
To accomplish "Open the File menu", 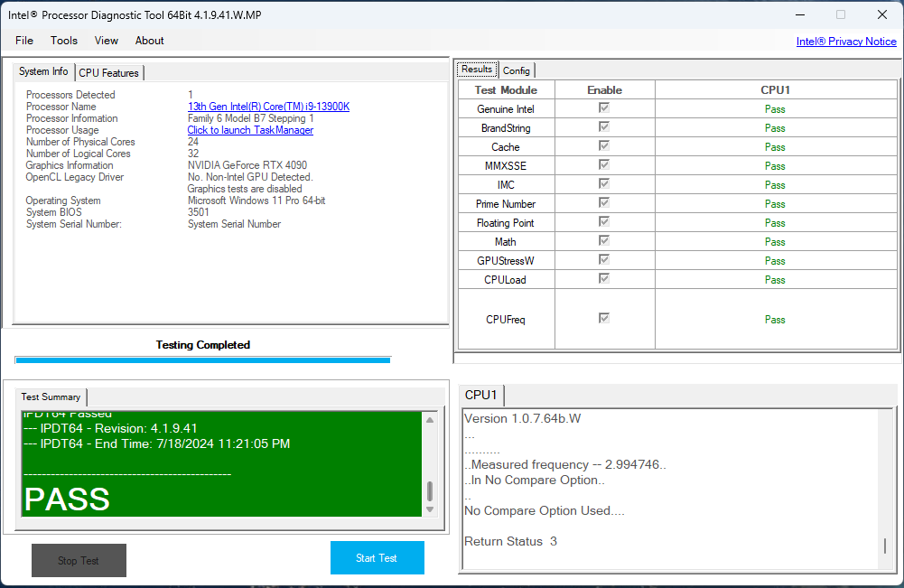I will (24, 41).
